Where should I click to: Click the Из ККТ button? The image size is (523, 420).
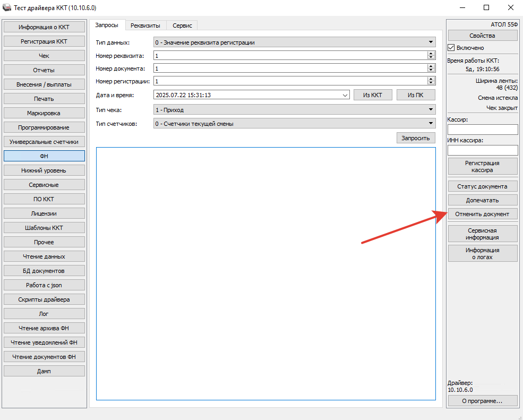[373, 95]
